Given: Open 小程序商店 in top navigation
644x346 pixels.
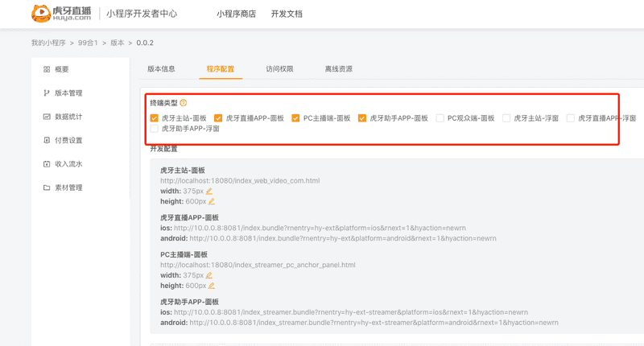Looking at the screenshot, I should [x=236, y=14].
